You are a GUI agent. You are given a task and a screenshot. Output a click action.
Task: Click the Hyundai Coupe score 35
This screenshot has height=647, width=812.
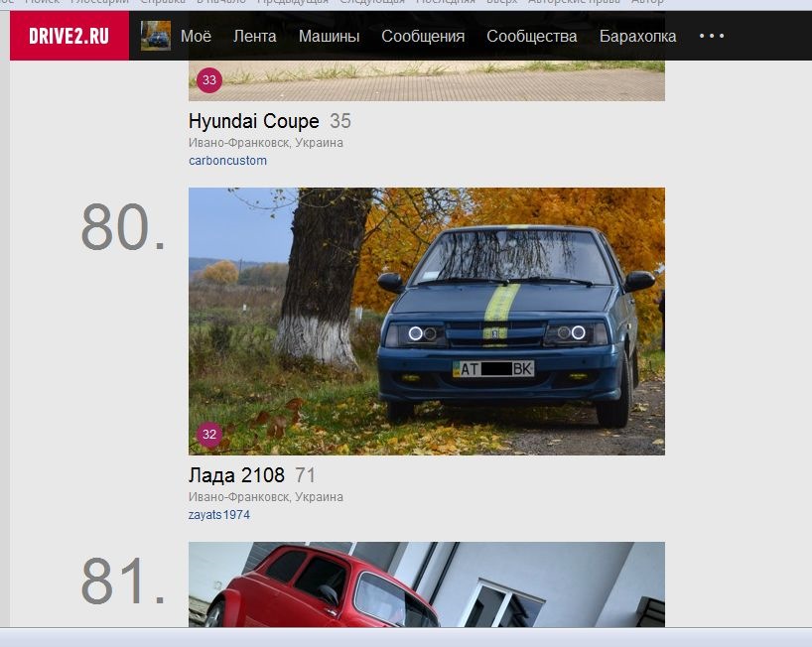[340, 121]
